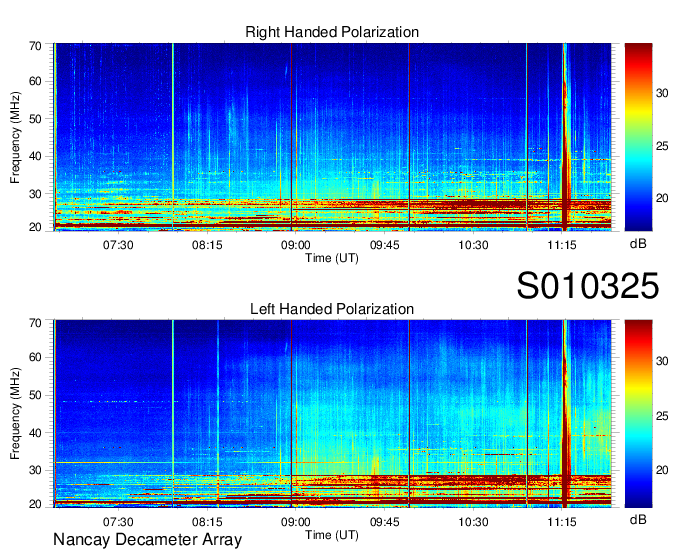This screenshot has height=552, width=680.
Task: Click "Time (UT)" label under the right-handed plot
Action: point(332,258)
